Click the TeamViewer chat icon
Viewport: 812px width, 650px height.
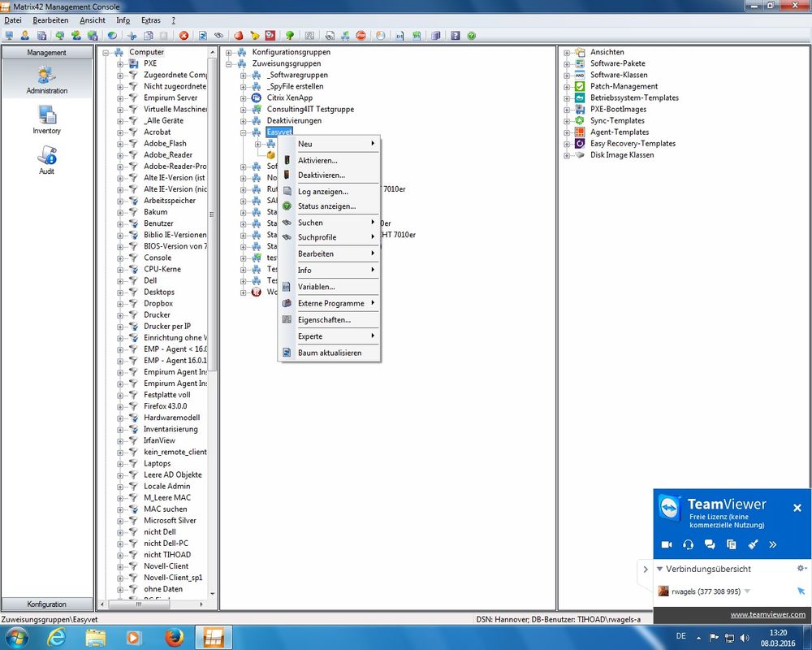pyautogui.click(x=710, y=544)
